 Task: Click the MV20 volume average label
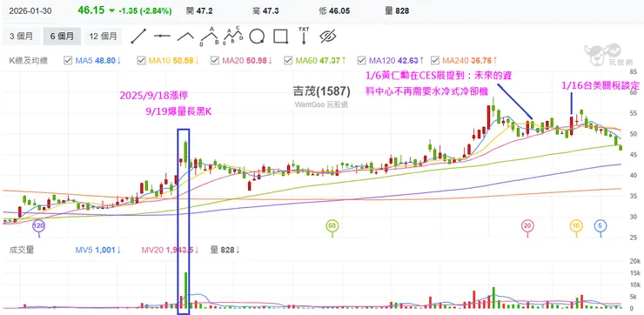coord(171,250)
